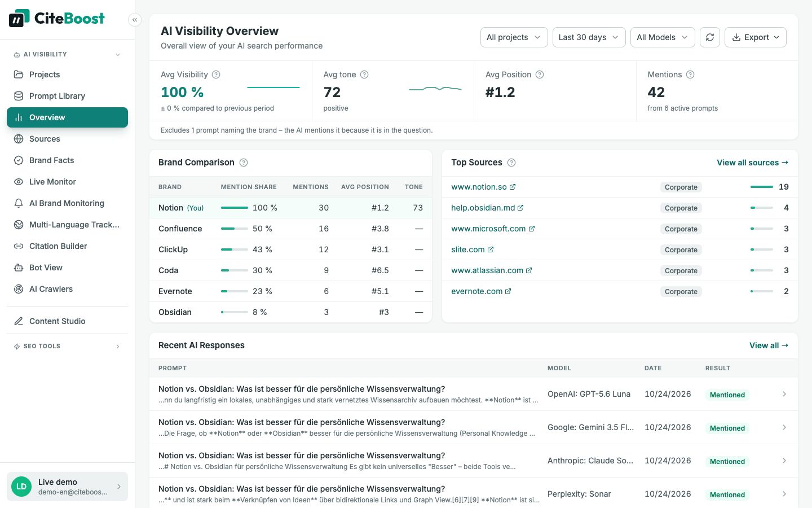812x508 pixels.
Task: Open Citation Builder in the sidebar
Action: coord(67,246)
